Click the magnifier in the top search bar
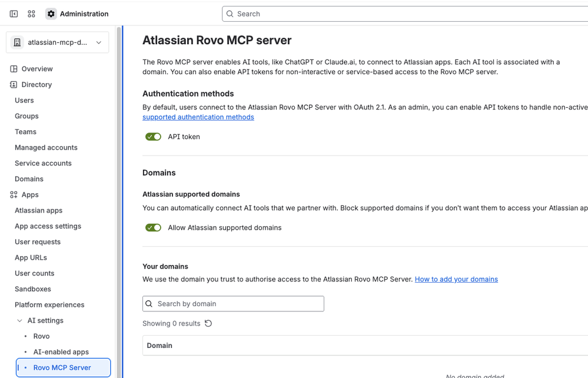This screenshot has height=378, width=588. (x=230, y=14)
